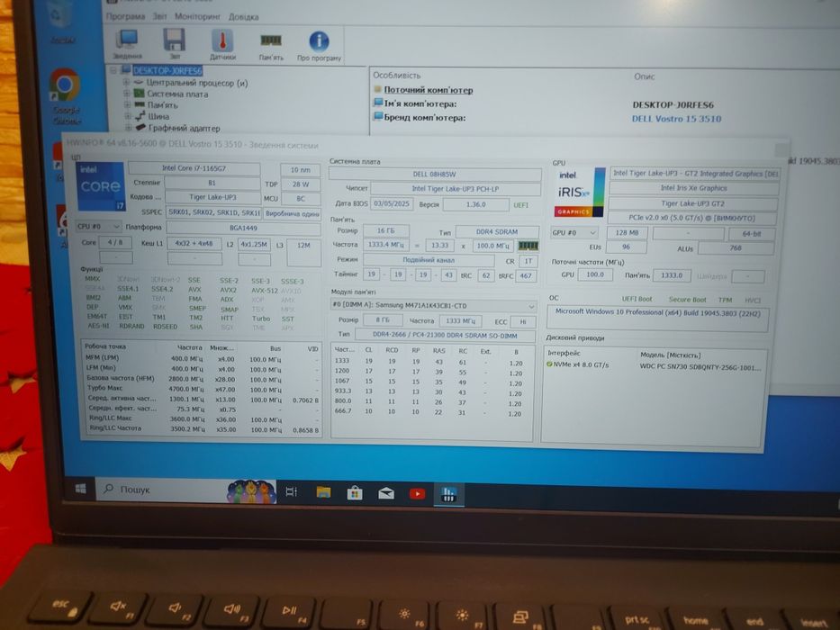Viewport: 840px width, 630px height.
Task: Open the Довідка menu
Action: (244, 17)
